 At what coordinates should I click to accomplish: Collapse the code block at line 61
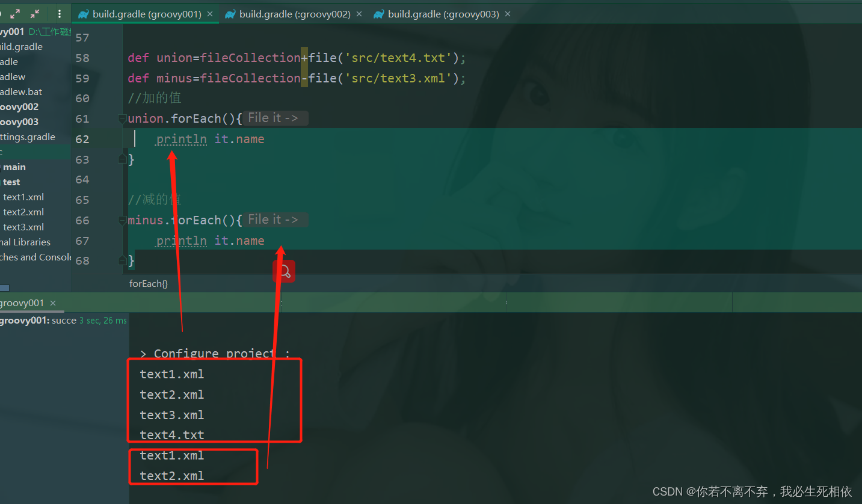[x=123, y=118]
